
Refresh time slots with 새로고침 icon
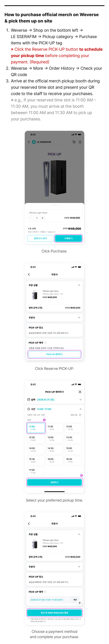(x=80, y=415)
